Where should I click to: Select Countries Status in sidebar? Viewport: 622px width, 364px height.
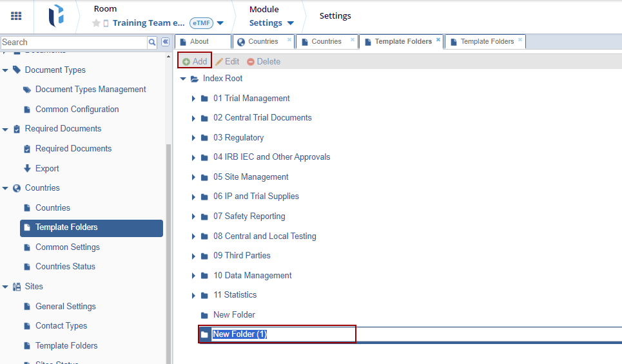click(65, 267)
